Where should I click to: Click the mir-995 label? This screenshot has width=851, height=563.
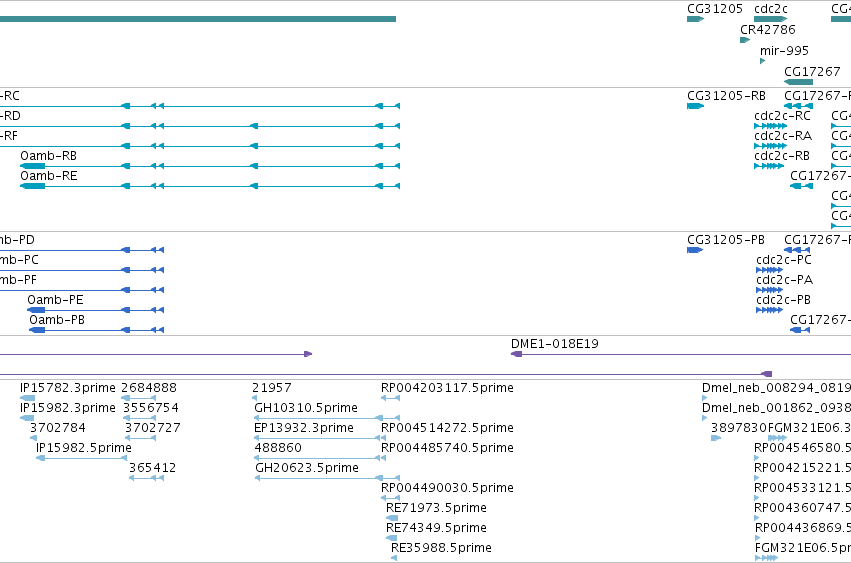tap(784, 50)
